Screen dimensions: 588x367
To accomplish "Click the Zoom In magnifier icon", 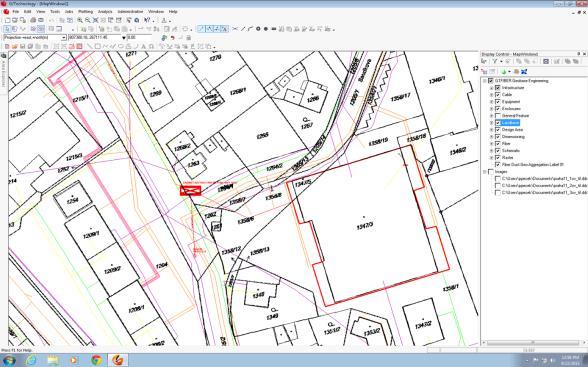I will [x=80, y=20].
